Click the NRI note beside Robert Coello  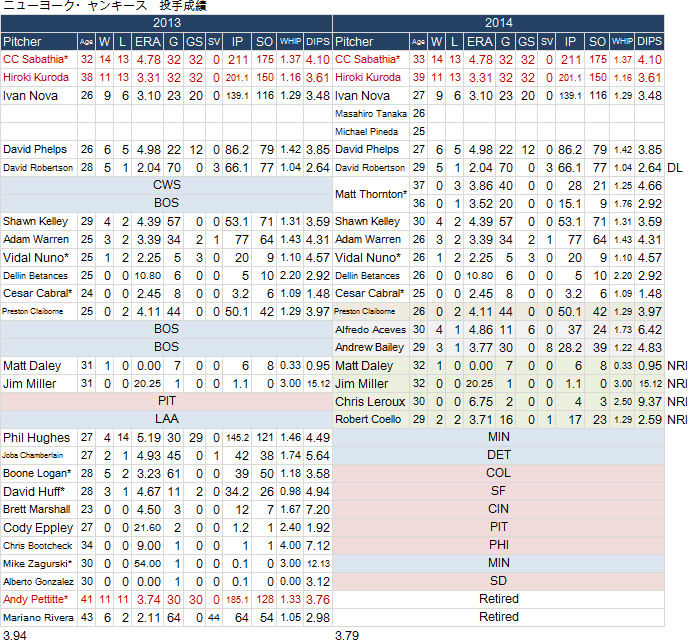point(677,419)
